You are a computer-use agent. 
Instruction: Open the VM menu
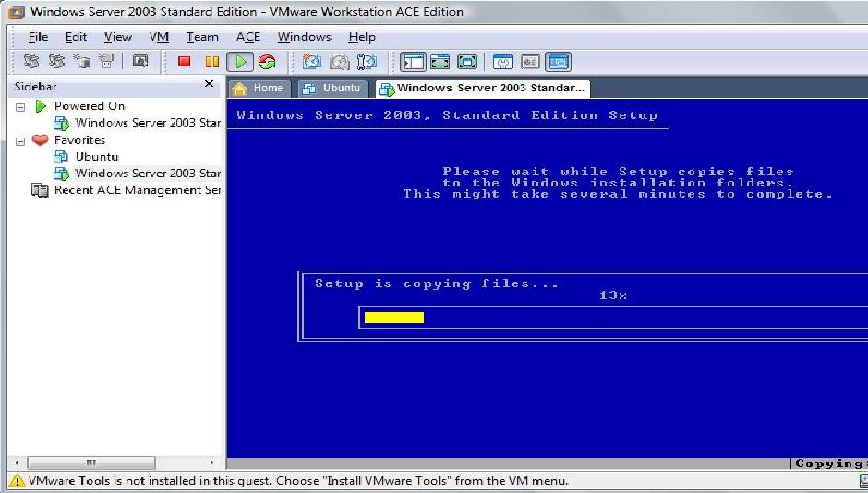point(159,37)
